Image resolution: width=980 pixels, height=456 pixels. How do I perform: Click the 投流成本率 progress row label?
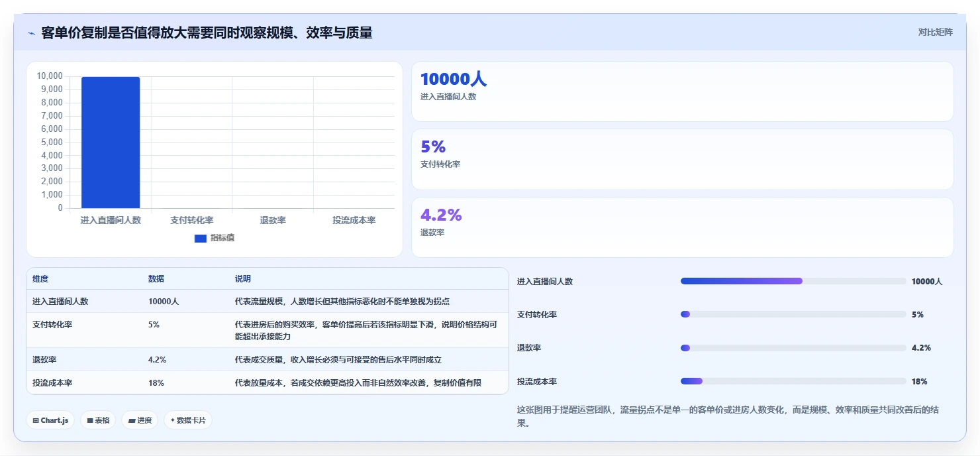[537, 382]
